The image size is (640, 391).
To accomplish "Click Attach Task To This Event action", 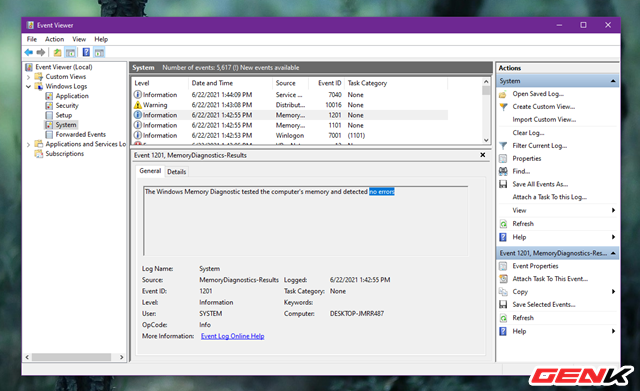I will tap(550, 279).
